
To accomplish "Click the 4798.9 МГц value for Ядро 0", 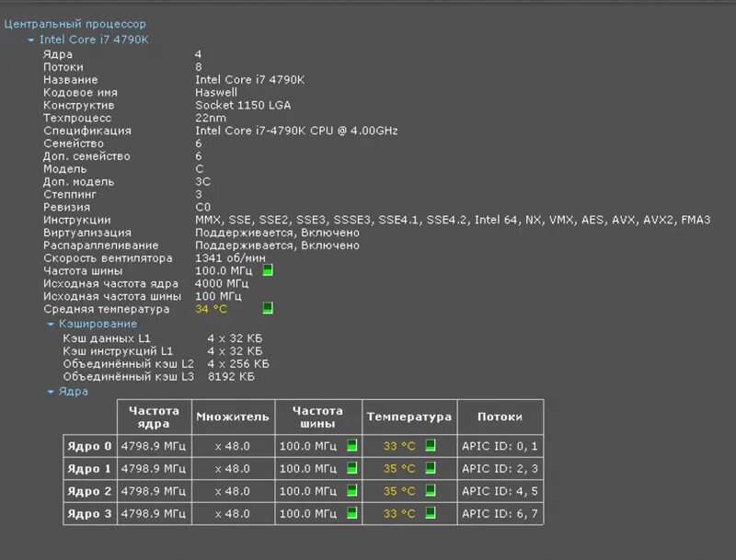I will tap(154, 446).
